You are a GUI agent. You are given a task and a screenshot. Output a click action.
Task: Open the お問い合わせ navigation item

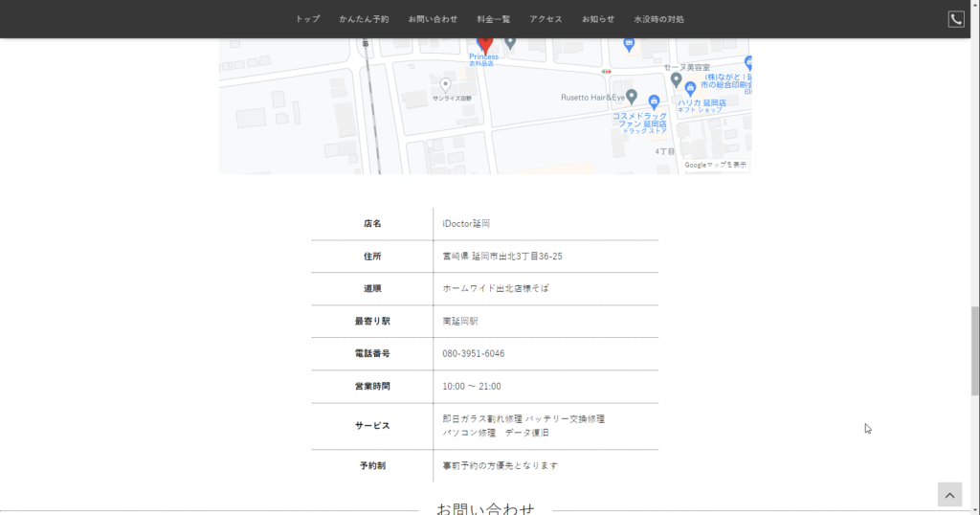pos(433,19)
